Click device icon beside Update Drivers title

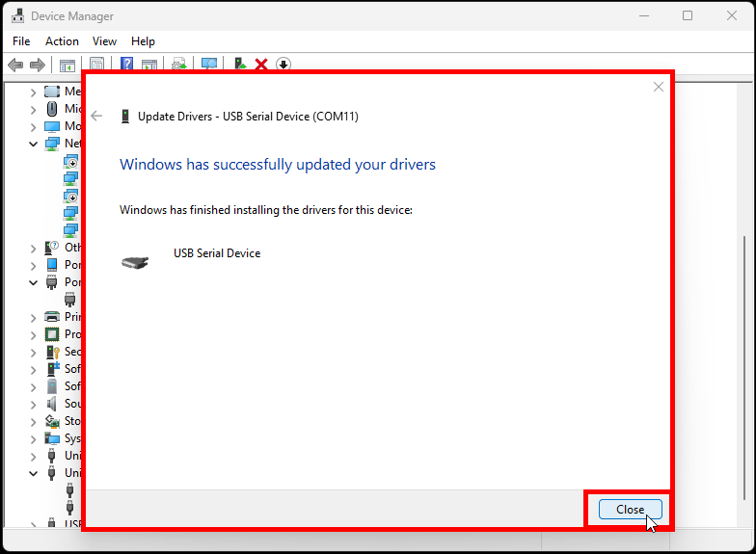(125, 117)
